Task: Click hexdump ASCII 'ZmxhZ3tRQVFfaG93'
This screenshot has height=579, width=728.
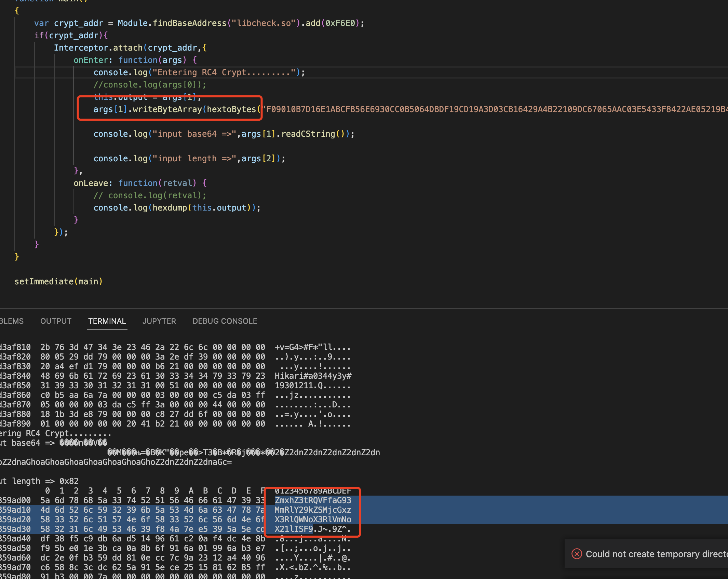Action: point(313,500)
